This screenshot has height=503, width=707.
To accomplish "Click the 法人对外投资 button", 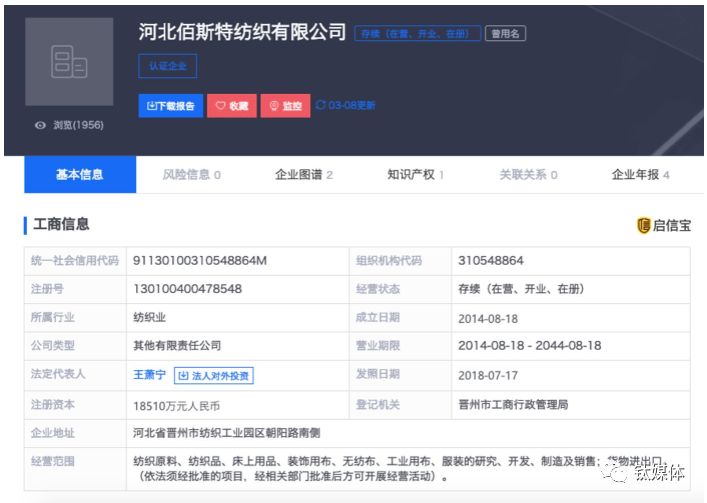I will click(214, 375).
